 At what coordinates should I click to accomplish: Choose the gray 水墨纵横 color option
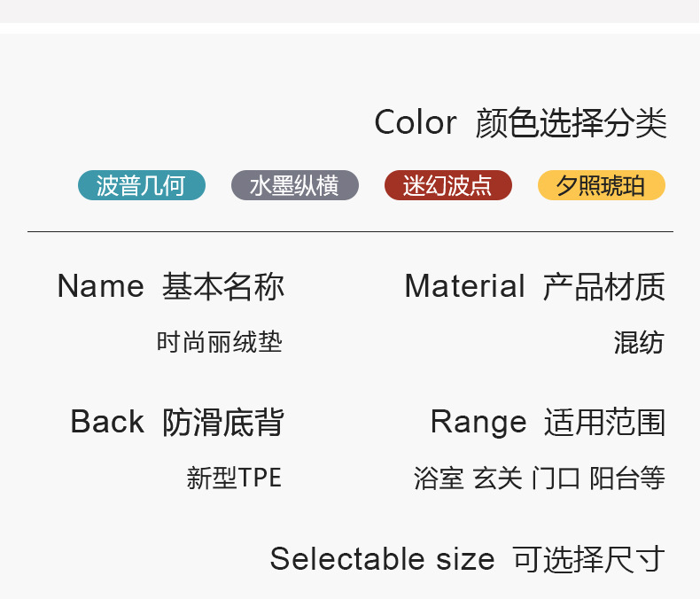[295, 185]
